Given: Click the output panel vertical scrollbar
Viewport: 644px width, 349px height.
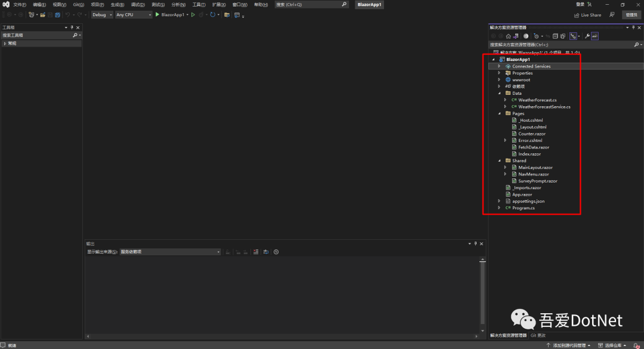Looking at the screenshot, I should coord(482,295).
